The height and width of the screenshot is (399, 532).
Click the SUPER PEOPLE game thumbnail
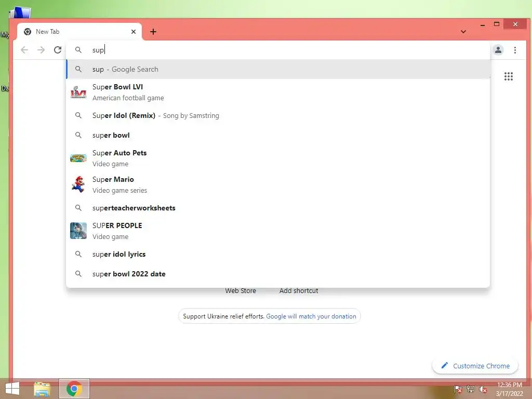[x=78, y=231]
